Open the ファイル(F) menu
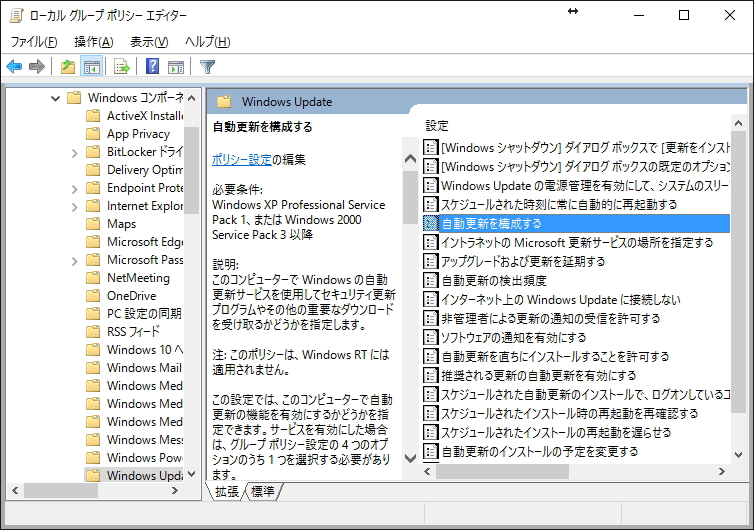 34,42
